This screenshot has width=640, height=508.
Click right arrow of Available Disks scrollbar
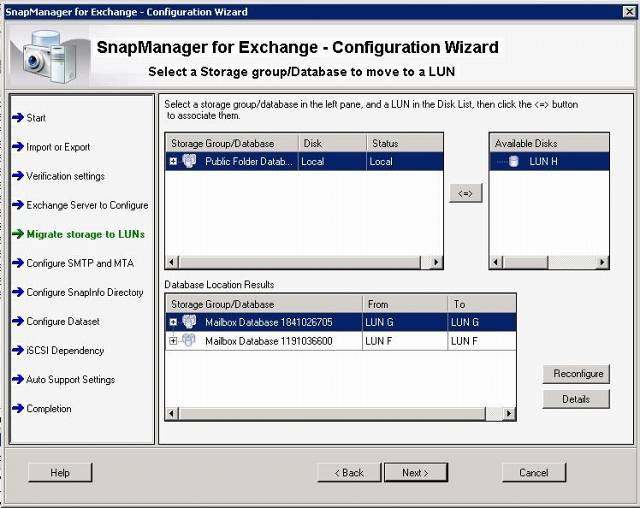coord(602,262)
